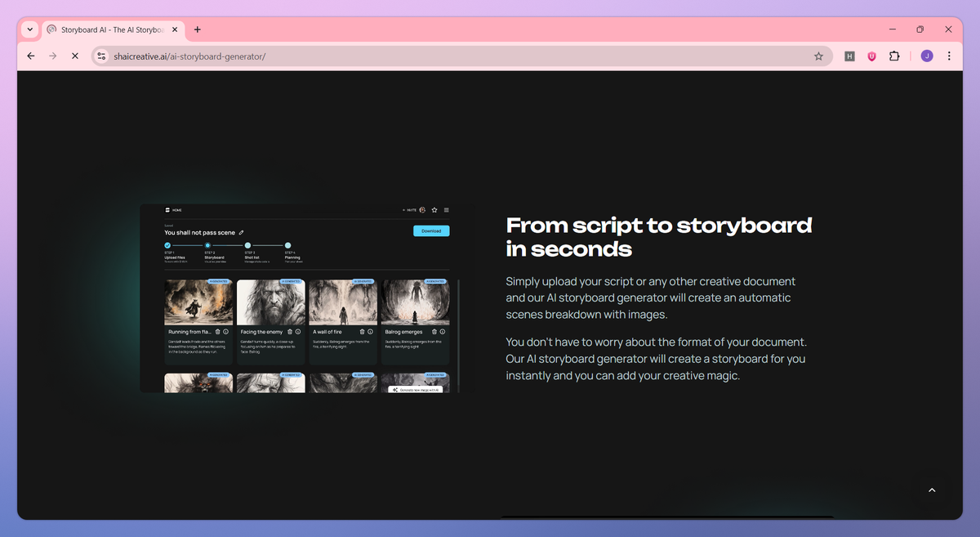Click the A wall of fire card title
The image size is (980, 537).
coord(327,332)
